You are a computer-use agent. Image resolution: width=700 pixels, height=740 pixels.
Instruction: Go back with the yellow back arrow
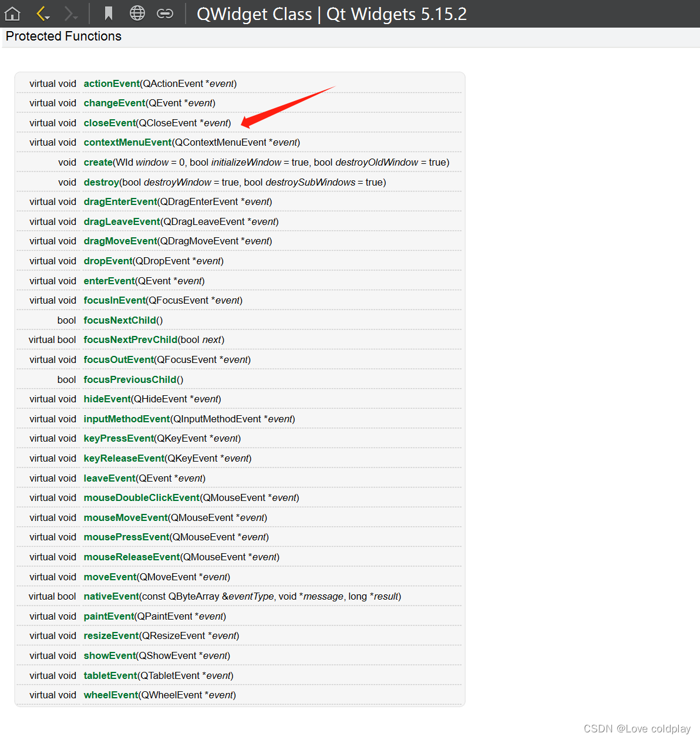pyautogui.click(x=43, y=14)
